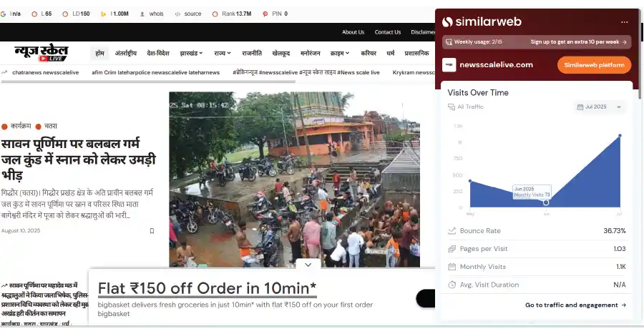Screen dimensions: 644x334
Task: Click the Pinterest PIN 0 counter
Action: coord(275,14)
